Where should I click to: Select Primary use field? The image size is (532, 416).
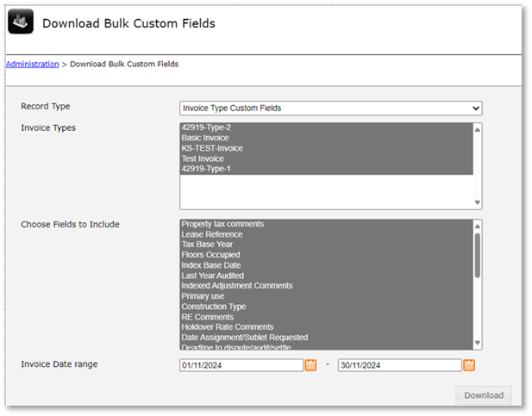[x=327, y=296]
